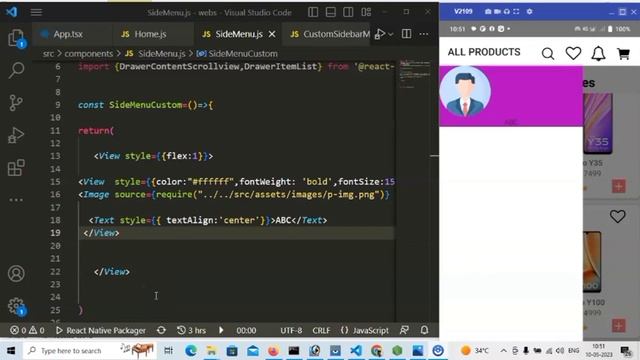
Task: Run the code with play button
Action: coord(380,34)
